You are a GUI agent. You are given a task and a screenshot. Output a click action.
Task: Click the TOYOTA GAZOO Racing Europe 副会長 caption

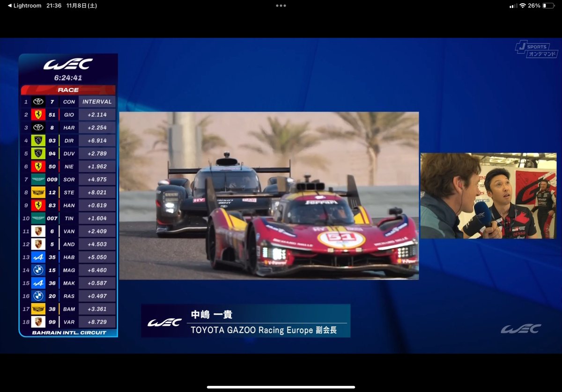[264, 330]
